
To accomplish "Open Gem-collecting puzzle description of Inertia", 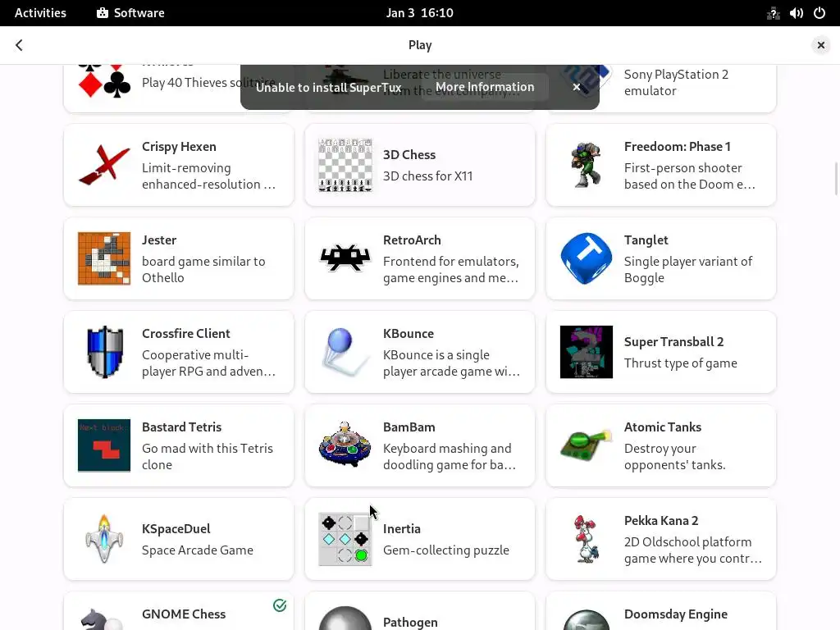I will pyautogui.click(x=445, y=550).
